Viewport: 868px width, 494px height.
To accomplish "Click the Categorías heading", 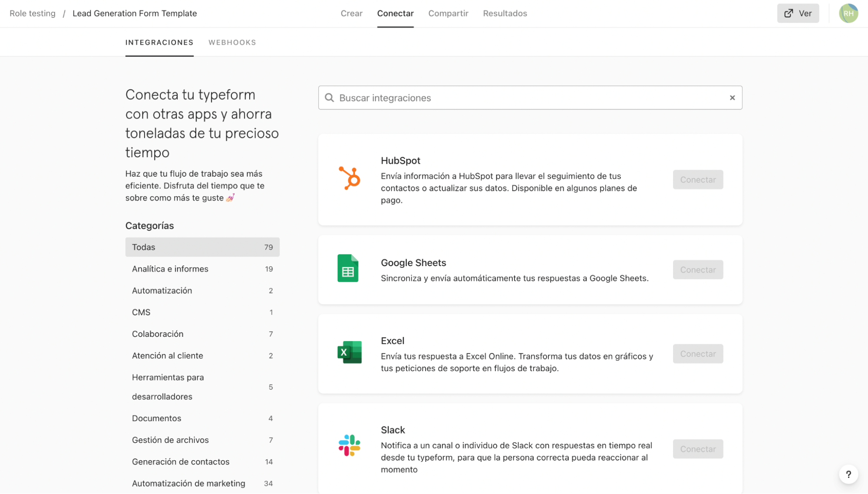I will coord(149,226).
